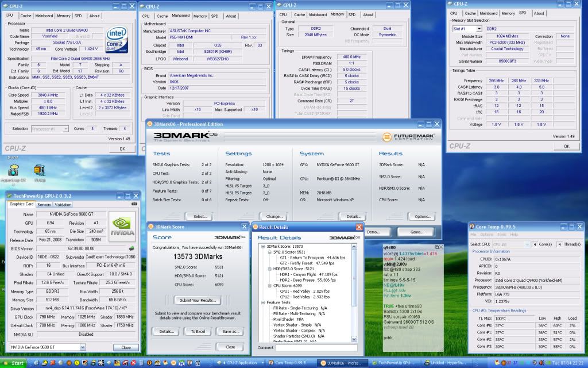The image size is (588, 368).
Task: Open the Options menu in Core Temp
Action: click(486, 235)
